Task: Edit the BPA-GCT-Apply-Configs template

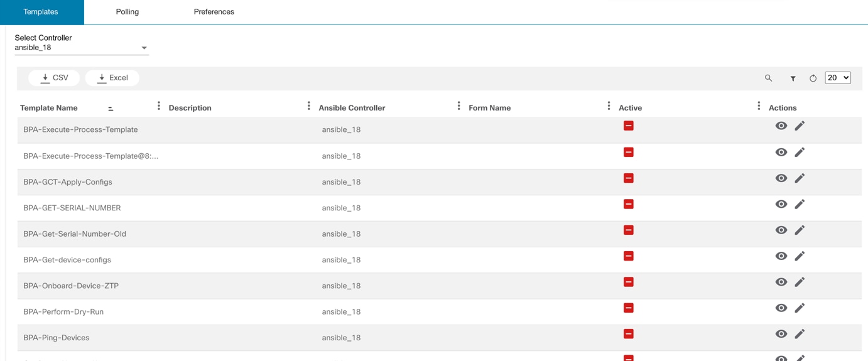Action: click(800, 178)
